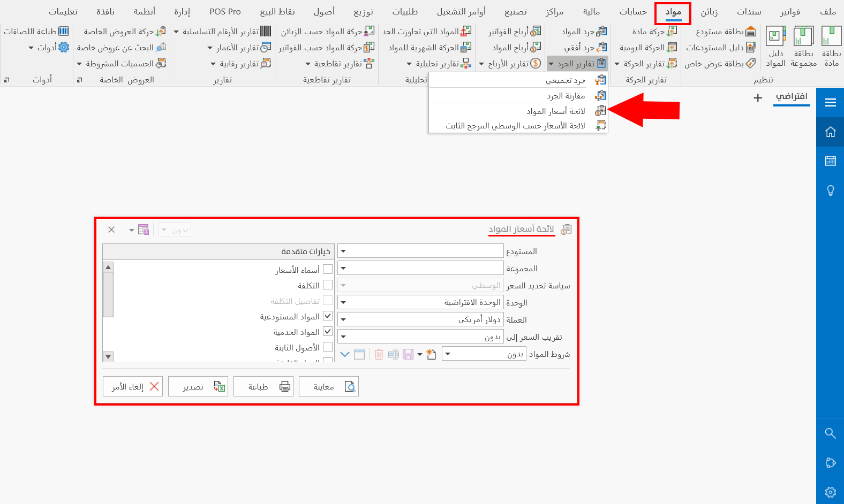This screenshot has width=844, height=504.
Task: Click تصدير export button
Action: point(198,386)
